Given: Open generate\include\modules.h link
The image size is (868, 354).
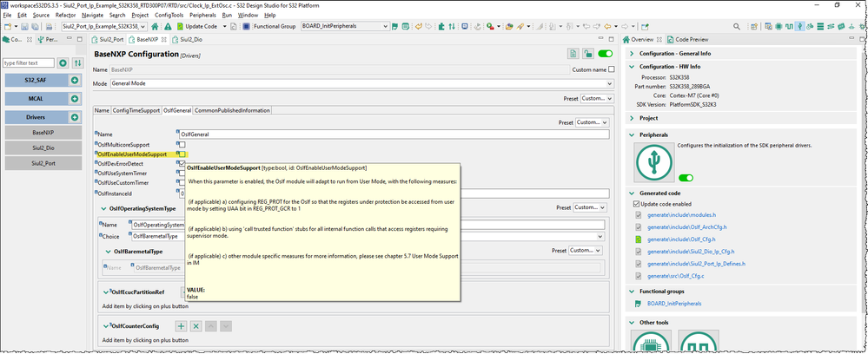Looking at the screenshot, I should point(679,214).
